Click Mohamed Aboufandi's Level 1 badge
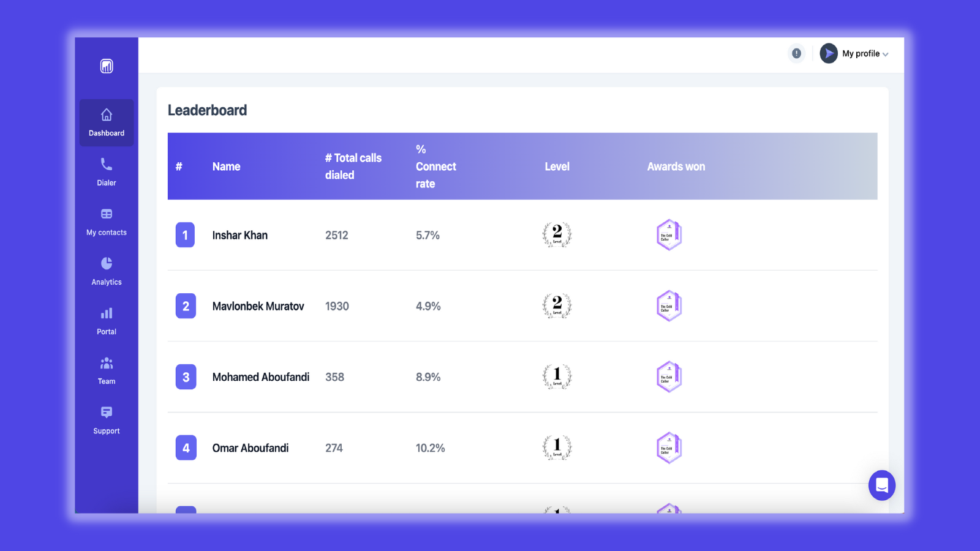Image resolution: width=980 pixels, height=551 pixels. (x=556, y=377)
